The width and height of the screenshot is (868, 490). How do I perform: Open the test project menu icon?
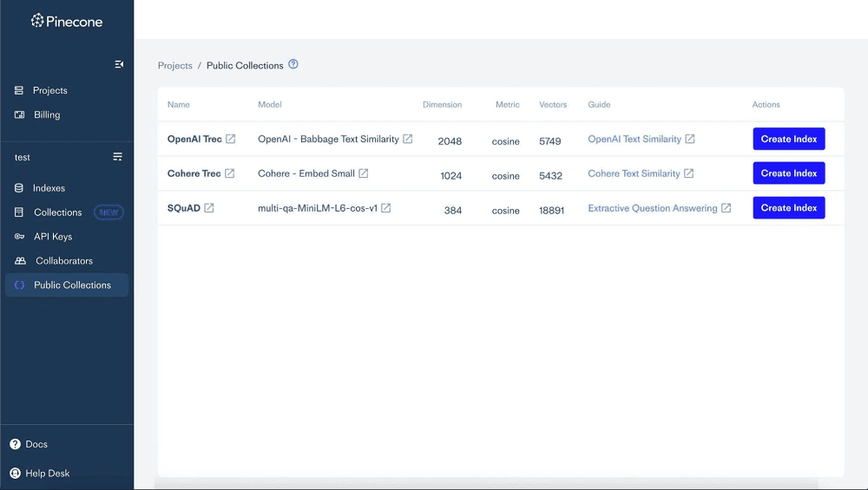tap(117, 157)
